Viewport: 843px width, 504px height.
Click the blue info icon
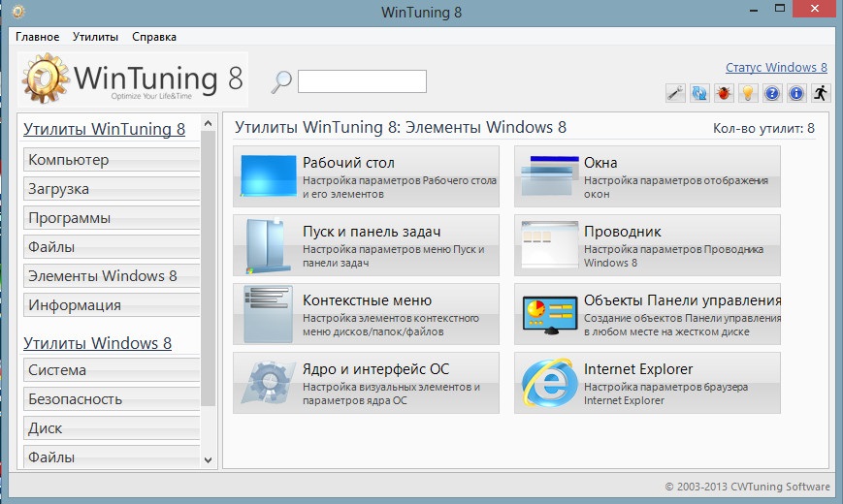click(796, 93)
